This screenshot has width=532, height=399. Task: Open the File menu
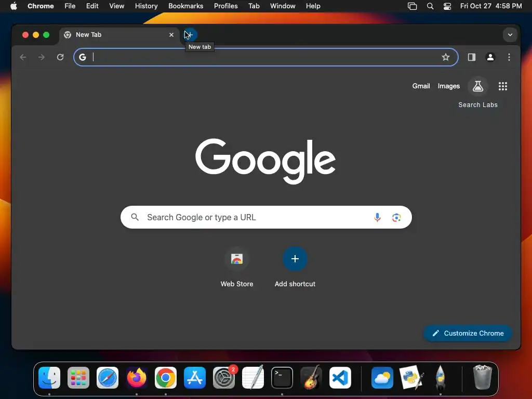[70, 6]
